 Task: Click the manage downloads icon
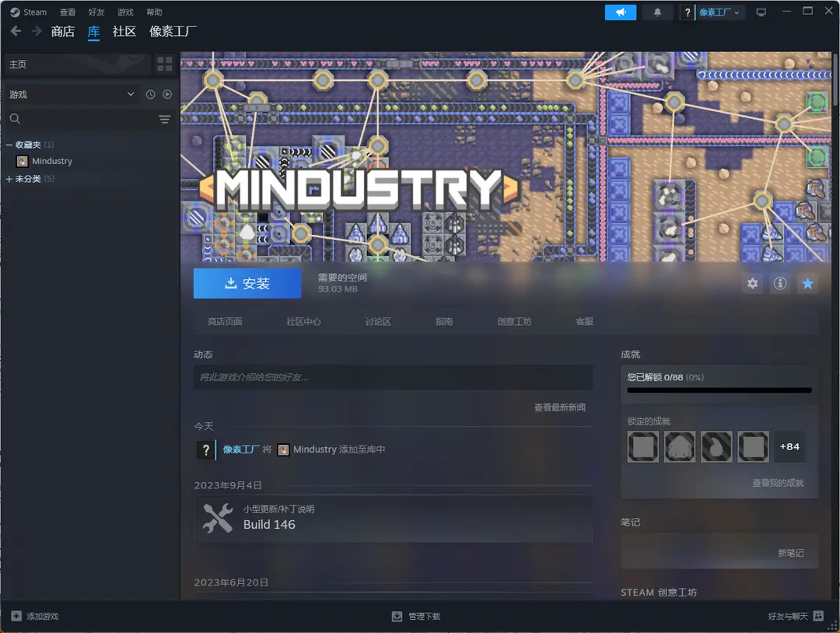tap(397, 617)
